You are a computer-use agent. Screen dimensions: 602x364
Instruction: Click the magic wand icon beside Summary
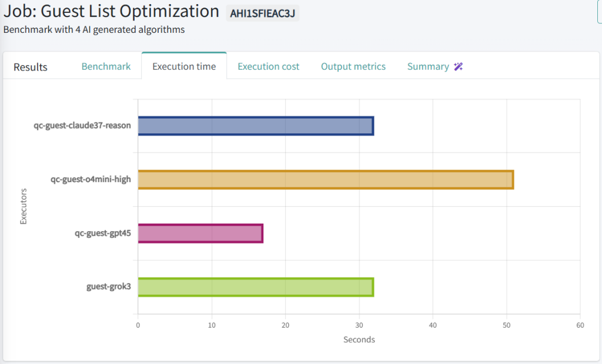pyautogui.click(x=459, y=66)
